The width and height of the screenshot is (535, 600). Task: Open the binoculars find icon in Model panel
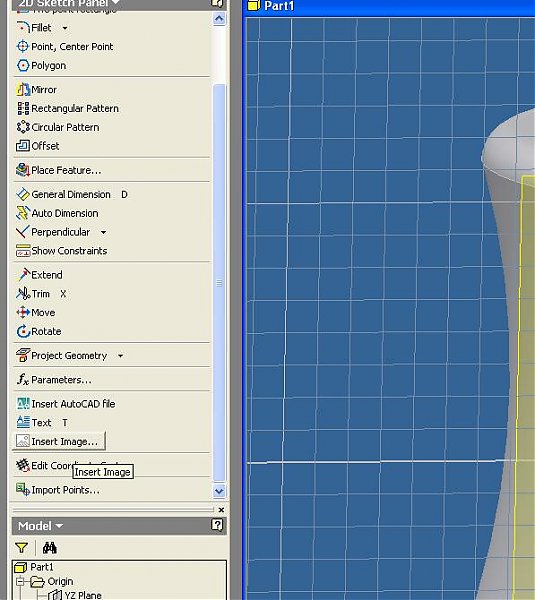tap(49, 548)
